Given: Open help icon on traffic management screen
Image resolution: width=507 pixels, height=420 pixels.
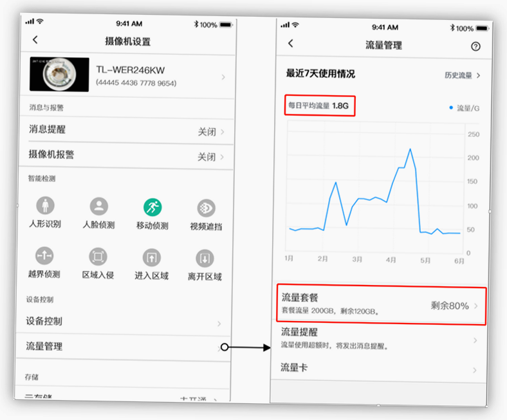Looking at the screenshot, I should coord(475,46).
